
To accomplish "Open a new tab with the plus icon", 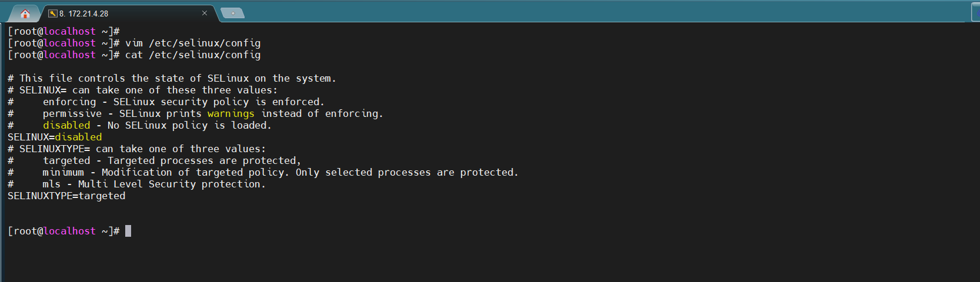I will tap(233, 13).
